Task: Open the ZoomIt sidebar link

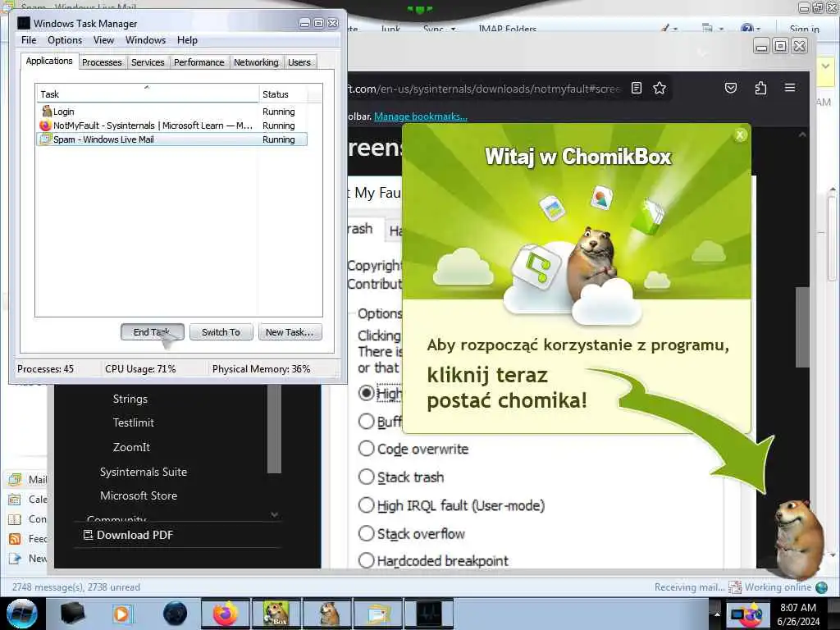Action: [131, 447]
